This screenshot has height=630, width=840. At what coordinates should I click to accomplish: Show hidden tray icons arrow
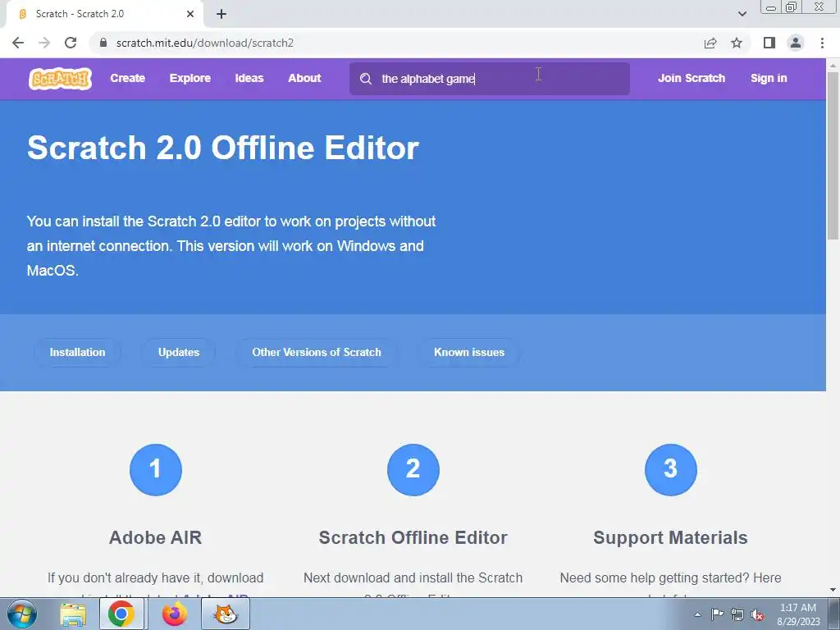[x=697, y=614]
